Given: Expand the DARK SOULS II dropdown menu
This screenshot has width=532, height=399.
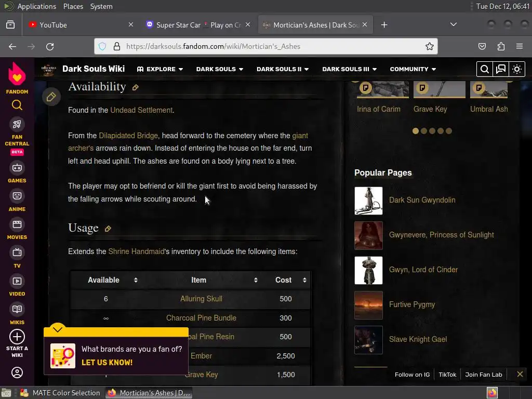Looking at the screenshot, I should click(283, 69).
